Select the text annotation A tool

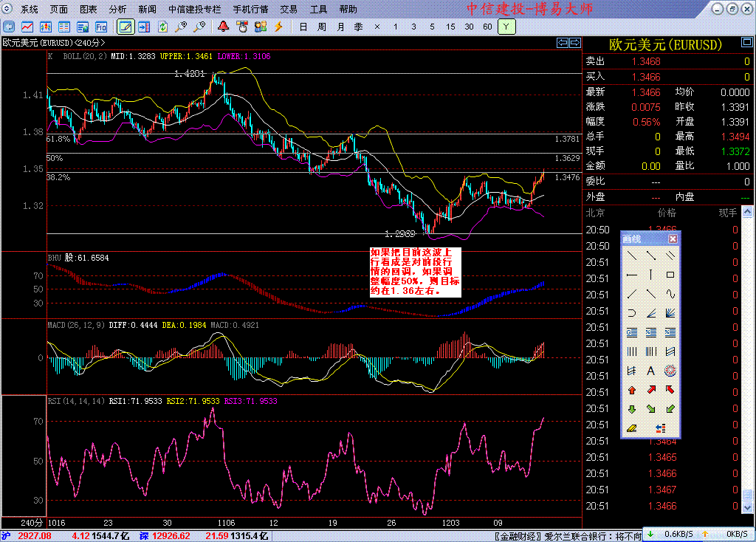pyautogui.click(x=651, y=371)
